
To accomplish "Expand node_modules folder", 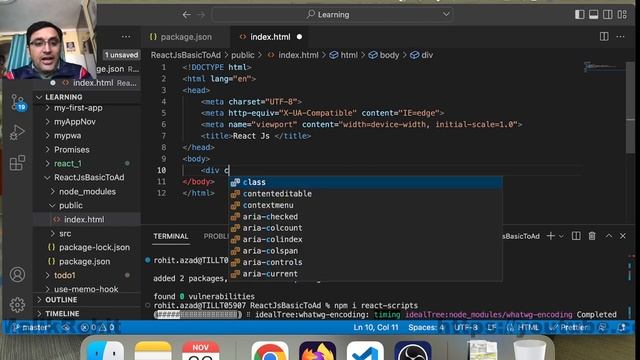I will tap(87, 191).
